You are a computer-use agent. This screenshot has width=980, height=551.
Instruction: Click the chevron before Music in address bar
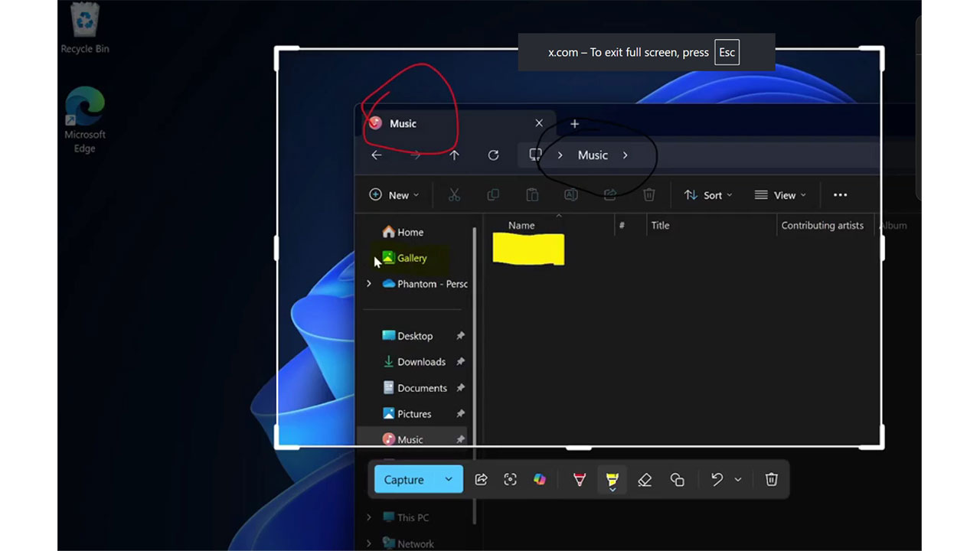coord(560,155)
